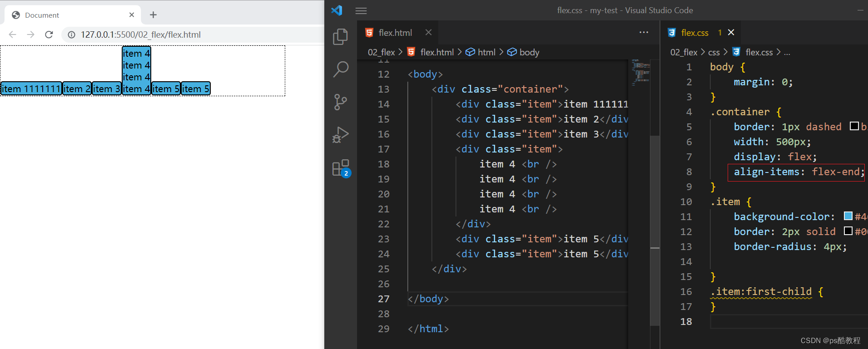The width and height of the screenshot is (868, 349).
Task: View site information icon in address bar
Action: pyautogui.click(x=71, y=34)
